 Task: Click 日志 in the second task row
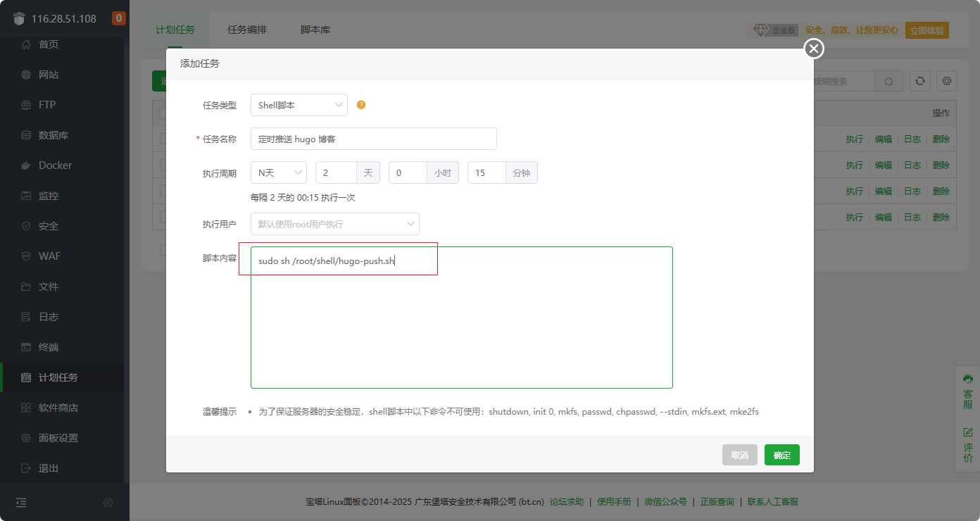pyautogui.click(x=912, y=165)
